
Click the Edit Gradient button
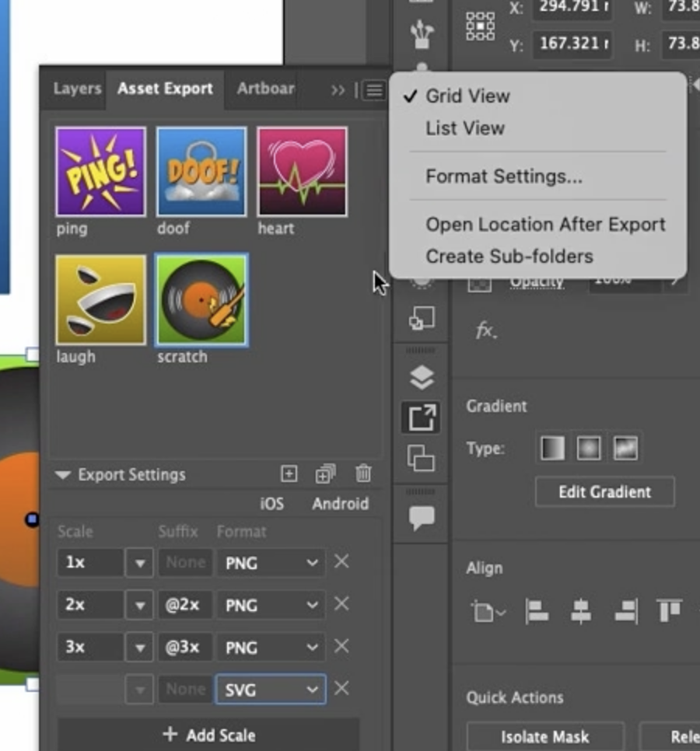coord(604,492)
